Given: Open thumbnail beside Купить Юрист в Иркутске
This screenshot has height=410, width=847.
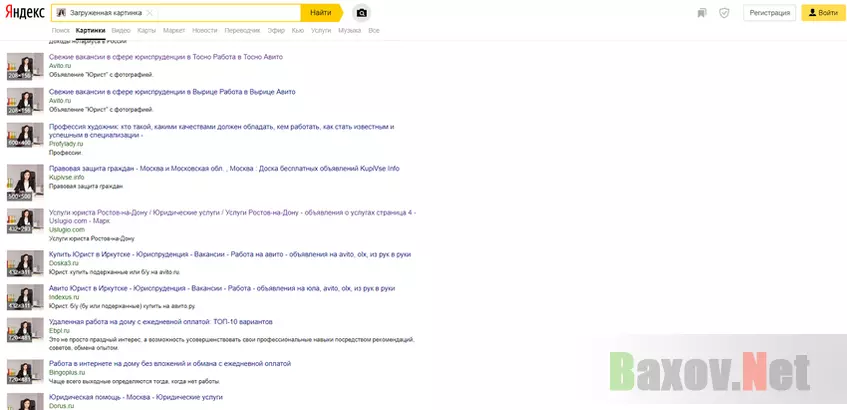Looking at the screenshot, I should click(25, 263).
